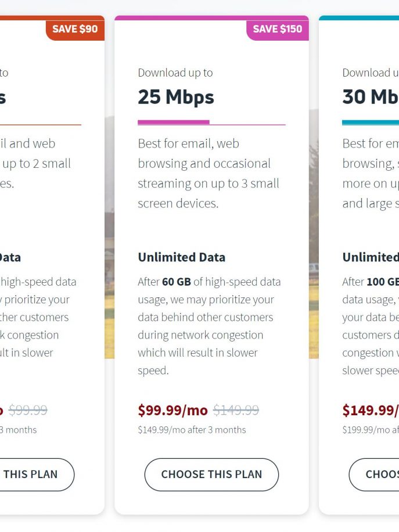Screen dimensions: 399x532
Task: Click the $149.99/mo after 3 months note
Action: point(192,430)
